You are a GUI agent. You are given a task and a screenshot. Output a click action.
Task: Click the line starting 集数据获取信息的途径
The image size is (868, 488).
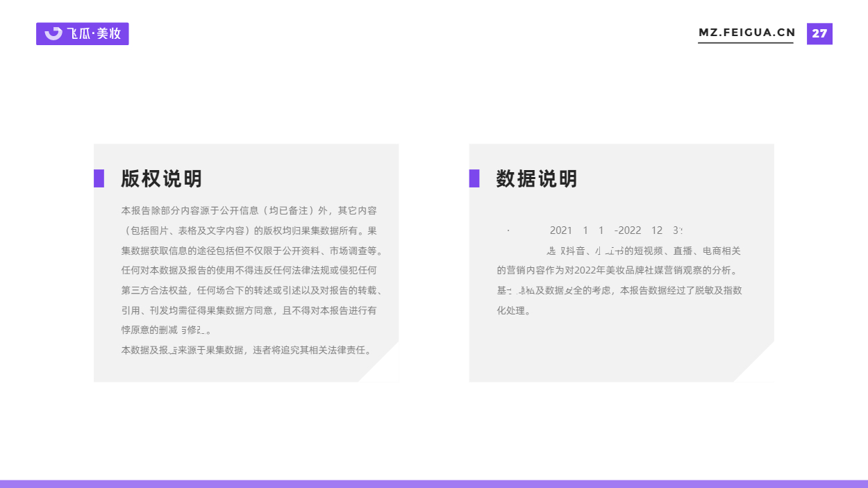253,251
